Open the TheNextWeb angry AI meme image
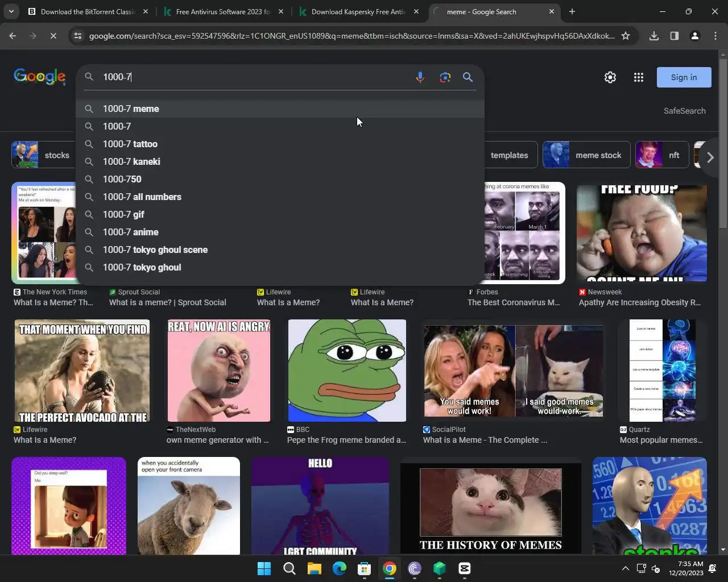Screen dimensions: 728x582 [218, 371]
